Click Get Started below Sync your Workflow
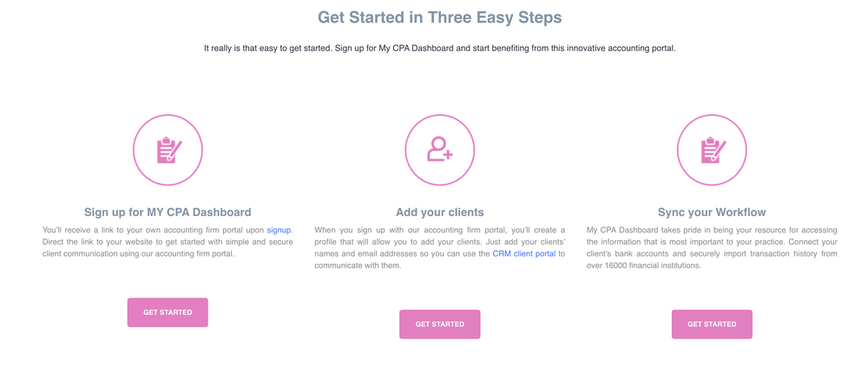Screen dimensions: 868x373 point(712,324)
